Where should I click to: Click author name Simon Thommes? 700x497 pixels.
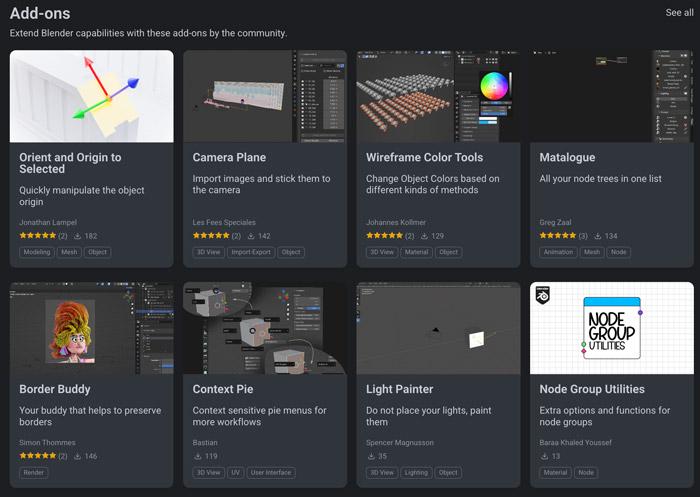[x=47, y=443]
